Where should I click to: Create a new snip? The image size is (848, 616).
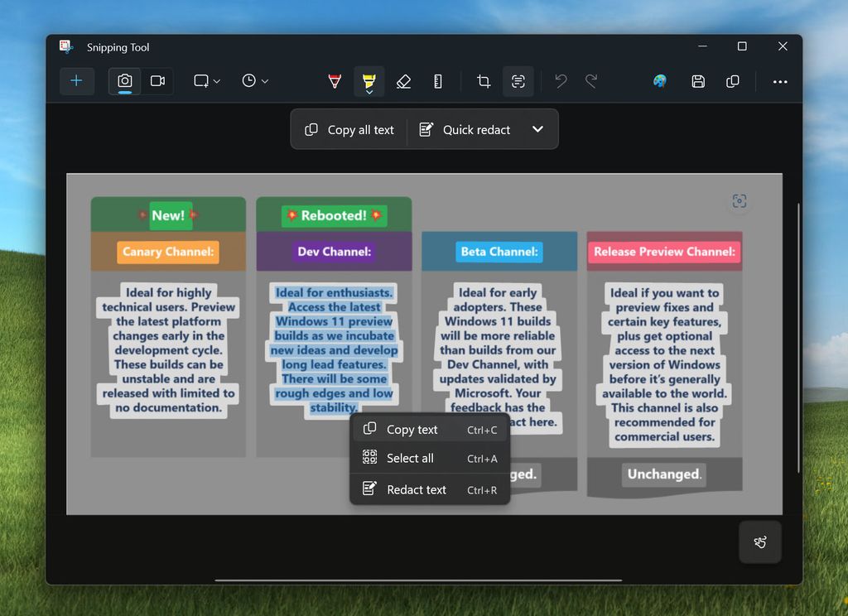(x=77, y=81)
